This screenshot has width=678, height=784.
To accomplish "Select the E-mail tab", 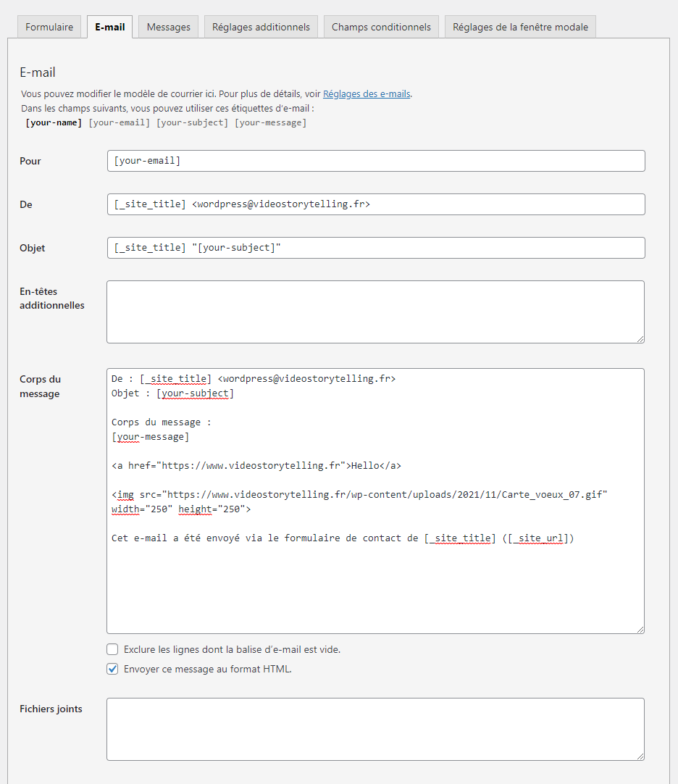I will click(110, 27).
